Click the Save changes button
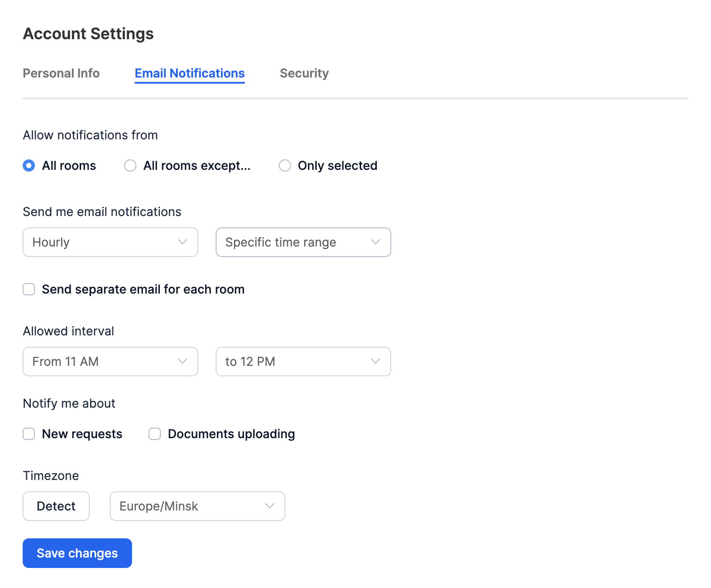This screenshot has width=711, height=588. [x=77, y=553]
